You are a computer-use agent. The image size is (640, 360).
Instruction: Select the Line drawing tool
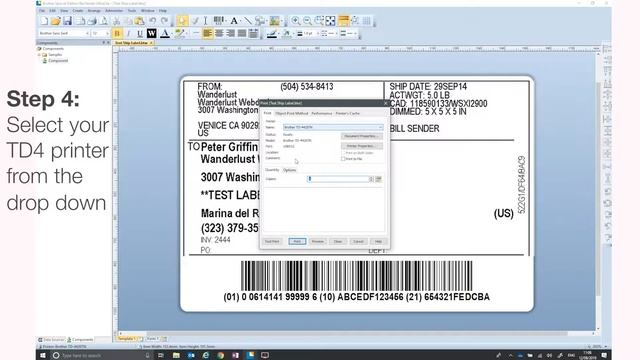(x=247, y=21)
